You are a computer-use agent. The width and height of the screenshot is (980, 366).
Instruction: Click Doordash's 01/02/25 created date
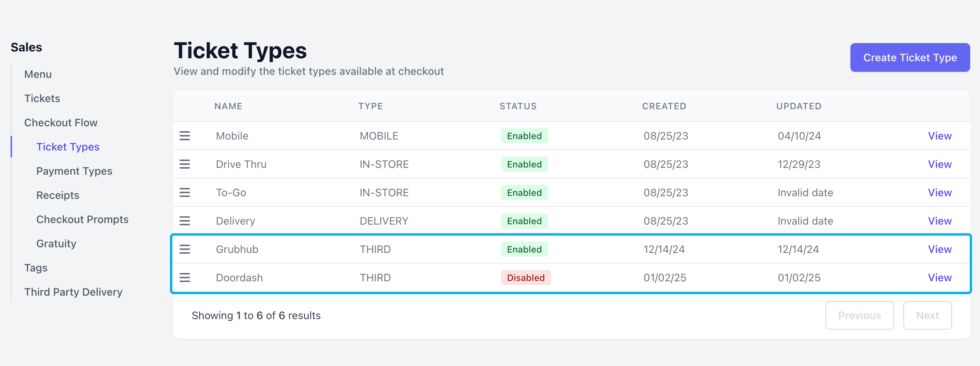pos(665,278)
